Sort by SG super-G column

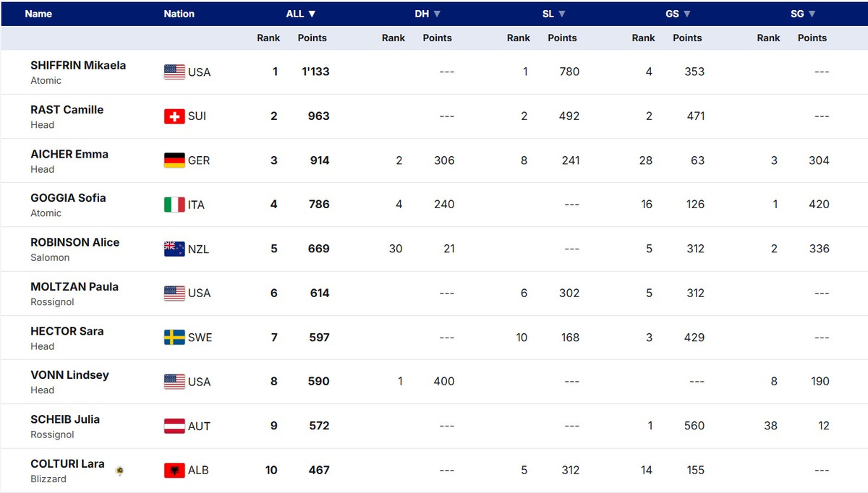coord(812,14)
